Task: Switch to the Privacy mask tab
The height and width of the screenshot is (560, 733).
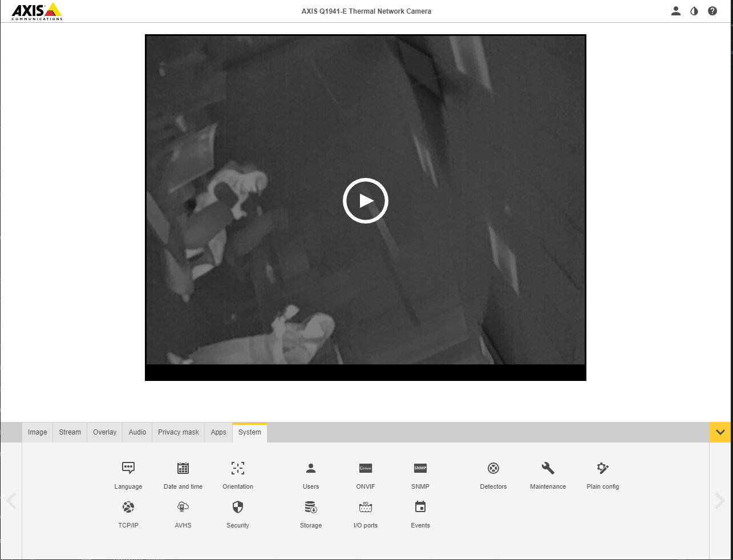Action: tap(179, 432)
